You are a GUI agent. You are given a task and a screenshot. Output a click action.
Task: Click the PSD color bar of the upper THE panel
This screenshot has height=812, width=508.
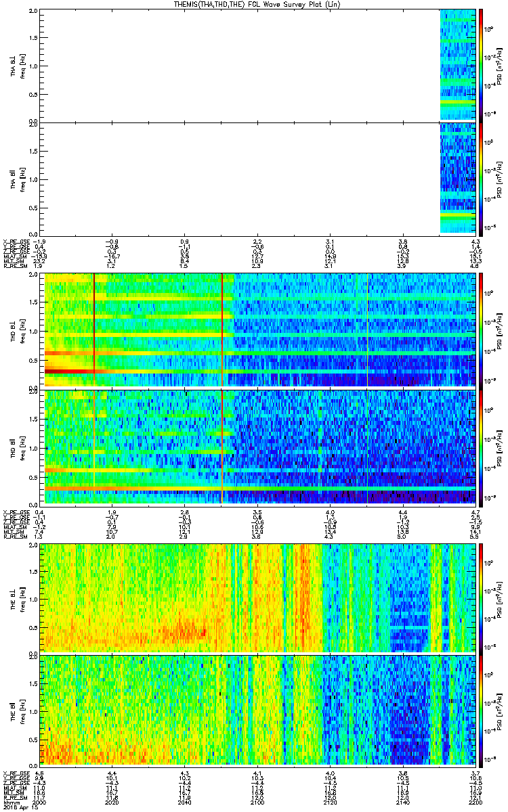[x=482, y=598]
